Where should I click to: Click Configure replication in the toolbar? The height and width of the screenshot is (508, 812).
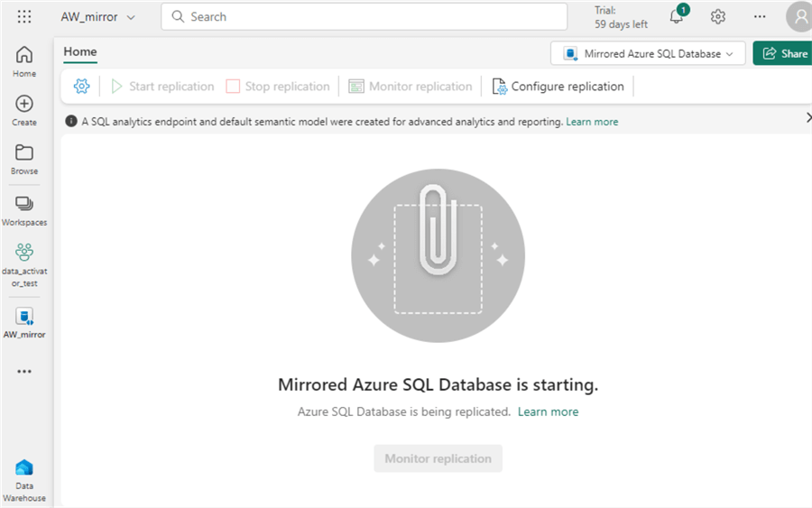click(x=558, y=87)
